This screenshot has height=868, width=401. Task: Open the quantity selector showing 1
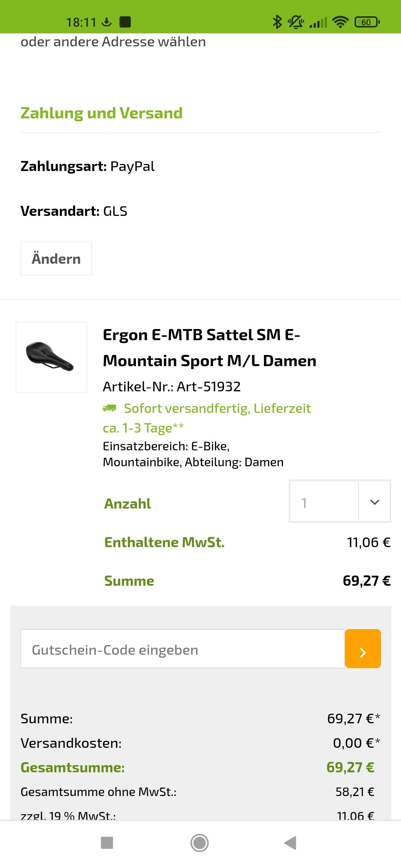click(x=324, y=502)
